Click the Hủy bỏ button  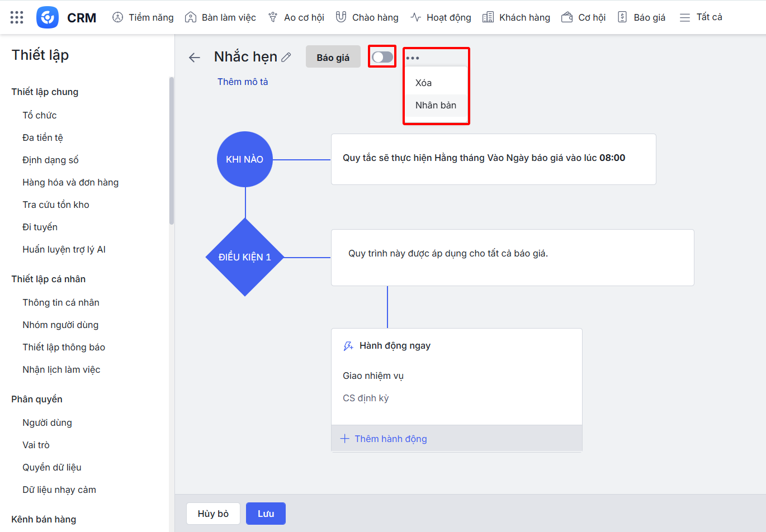[x=213, y=514]
